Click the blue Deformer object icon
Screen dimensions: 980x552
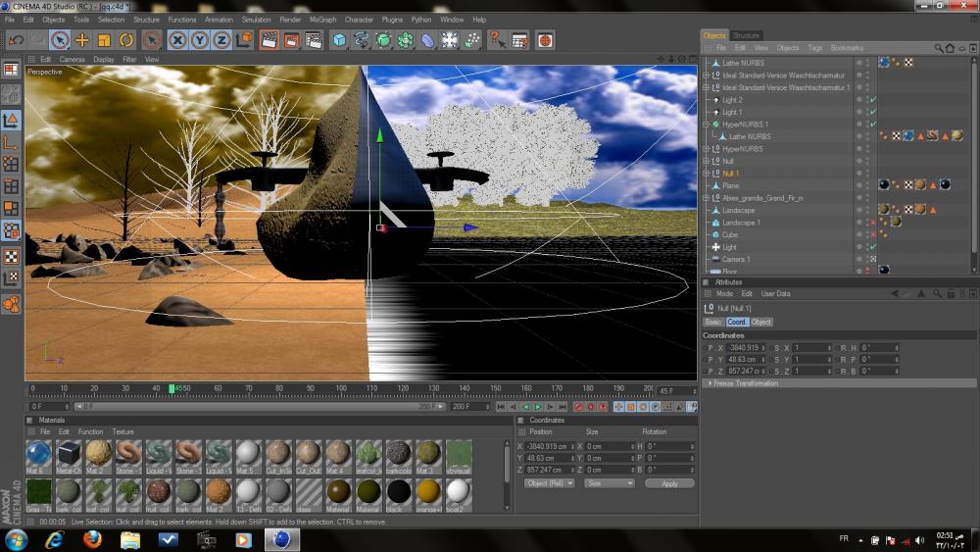[x=428, y=40]
